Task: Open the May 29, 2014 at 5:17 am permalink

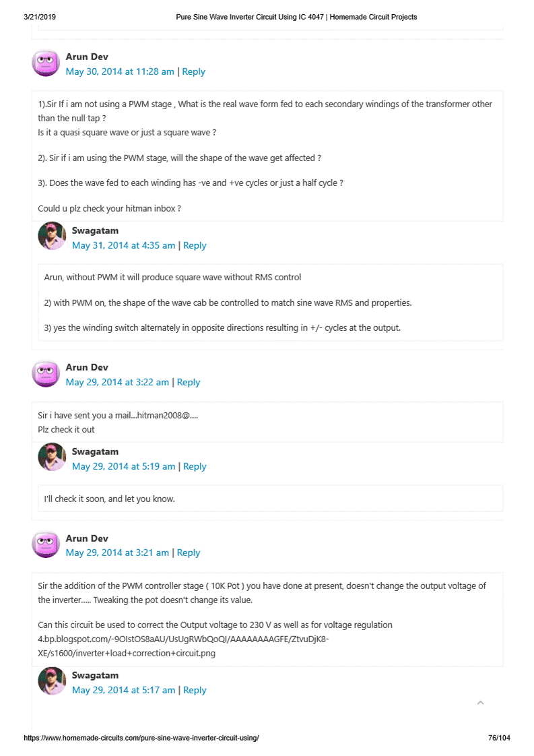Action: pyautogui.click(x=123, y=690)
